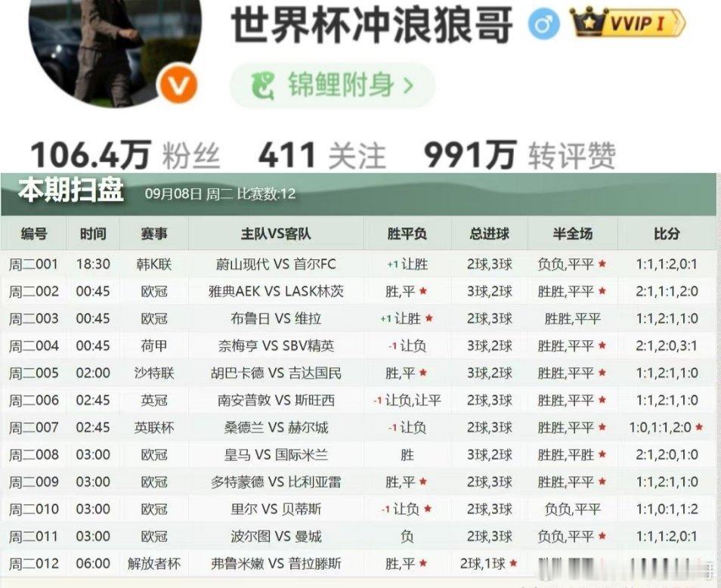Click the 荷甲 league cell
This screenshot has height=588, width=721.
click(154, 345)
